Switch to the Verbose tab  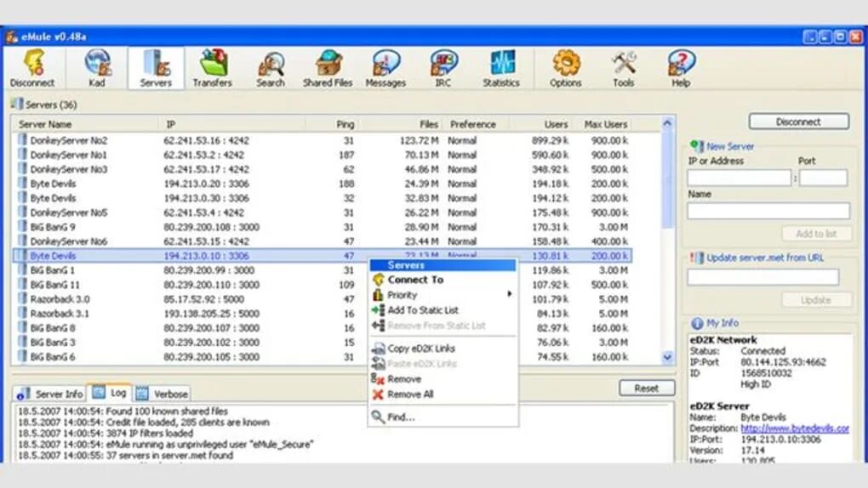click(x=163, y=394)
